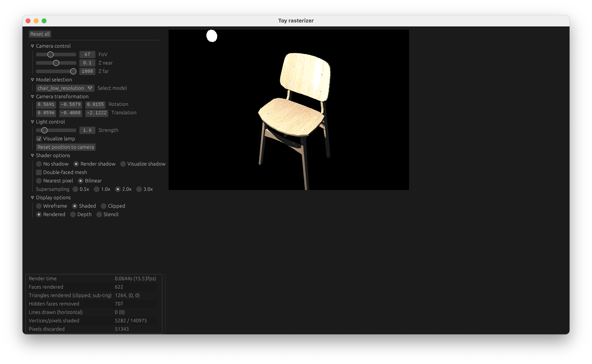Click the Render time value 0.0644s

[x=135, y=279]
